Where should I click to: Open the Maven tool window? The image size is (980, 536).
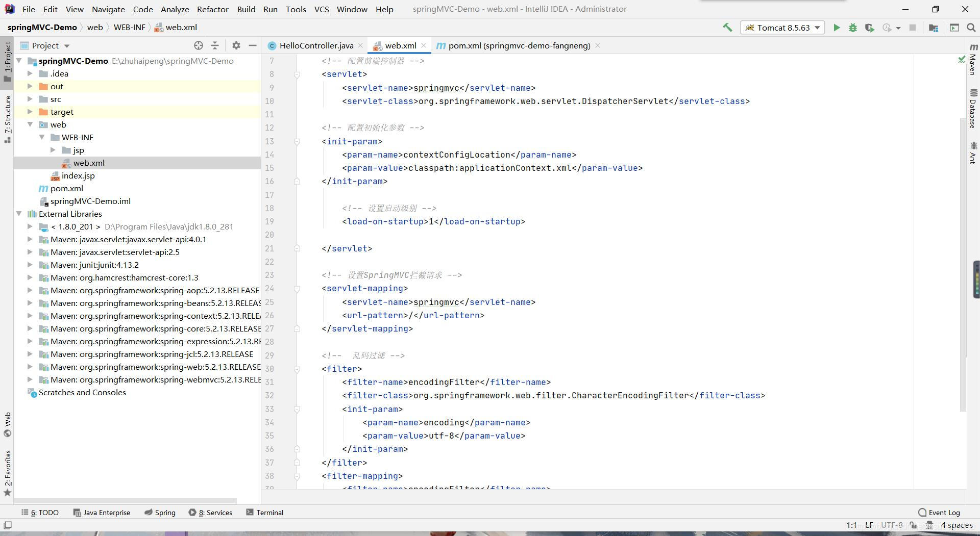pyautogui.click(x=973, y=60)
